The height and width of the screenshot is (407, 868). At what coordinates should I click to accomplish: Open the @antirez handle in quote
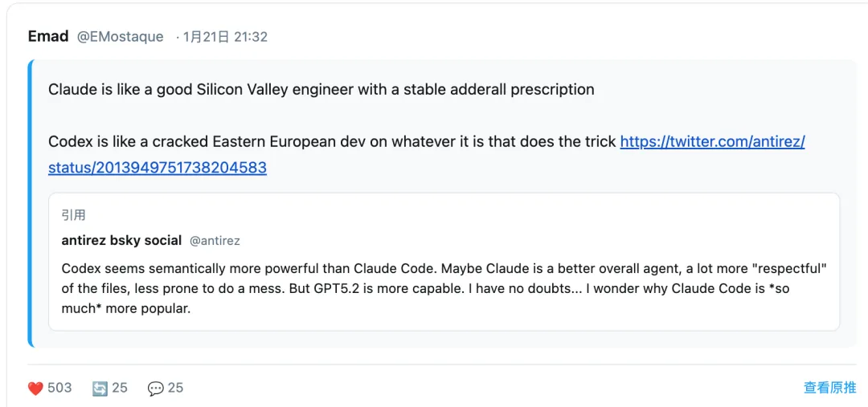[215, 241]
